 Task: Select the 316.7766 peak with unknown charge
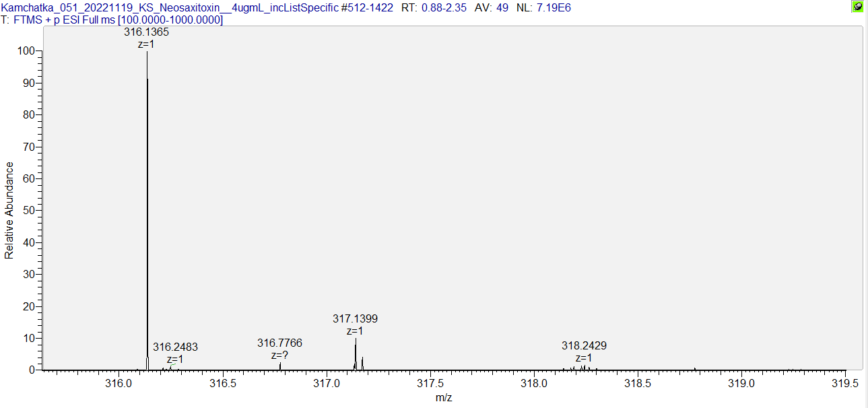[279, 343]
